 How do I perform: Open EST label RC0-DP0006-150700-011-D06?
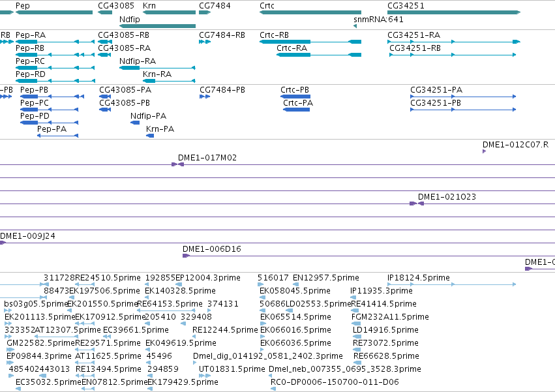tap(335, 383)
